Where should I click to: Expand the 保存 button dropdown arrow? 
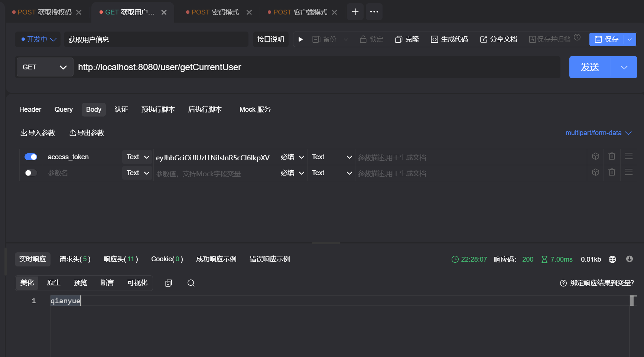(x=630, y=39)
